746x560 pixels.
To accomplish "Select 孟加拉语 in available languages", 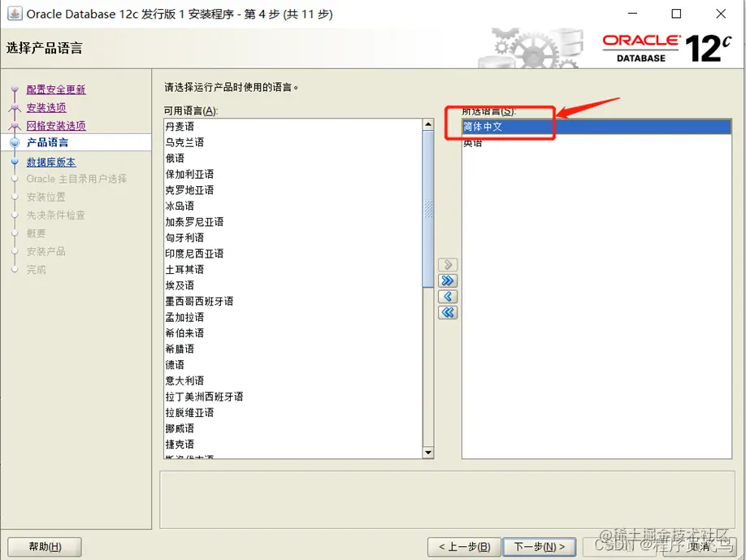I will click(293, 317).
